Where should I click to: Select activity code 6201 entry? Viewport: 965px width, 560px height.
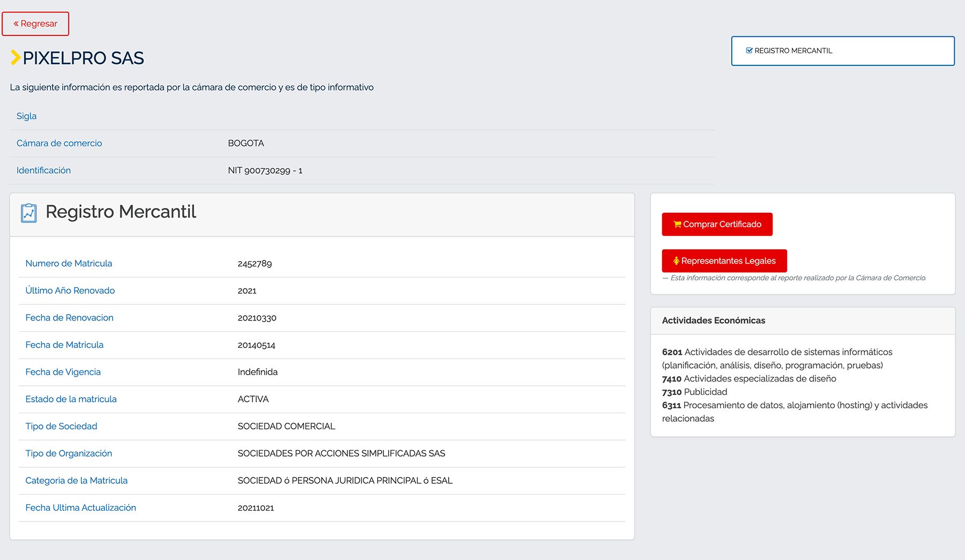(x=672, y=352)
